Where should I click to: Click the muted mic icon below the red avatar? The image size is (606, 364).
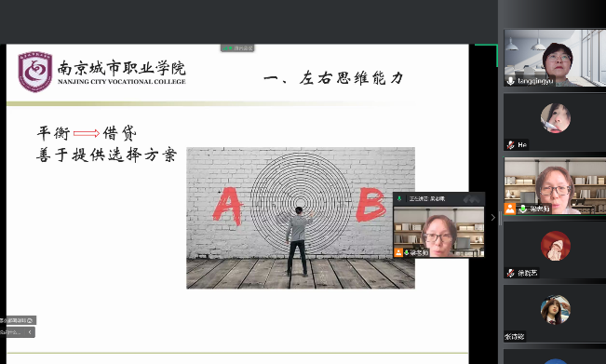(x=510, y=273)
